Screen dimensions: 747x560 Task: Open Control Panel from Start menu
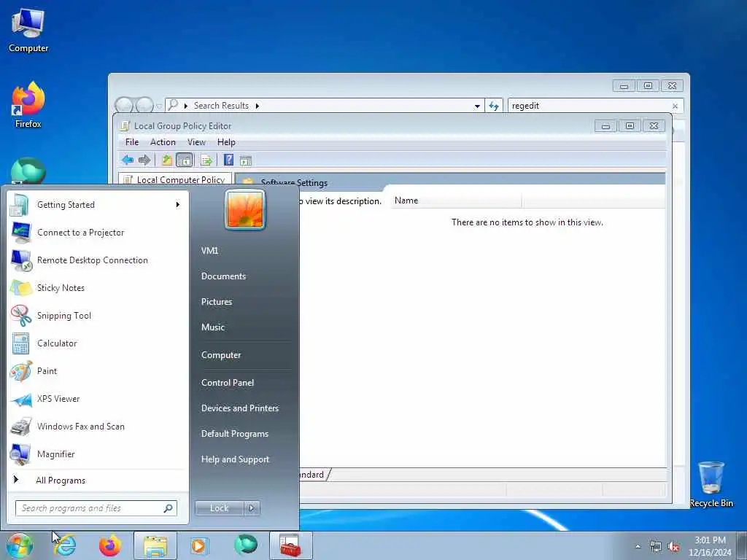(228, 382)
